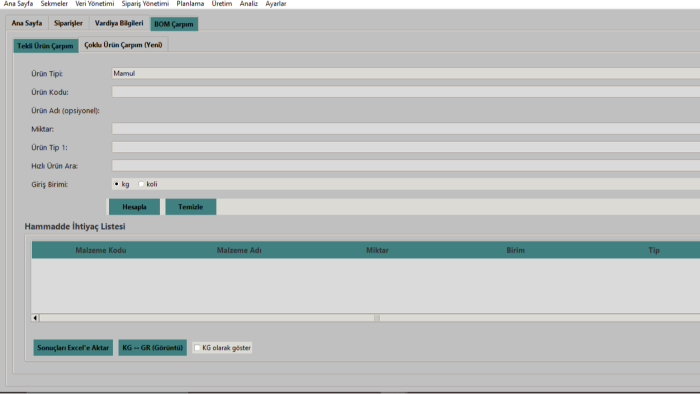
Task: Sort by the Tip column header
Action: (x=654, y=250)
